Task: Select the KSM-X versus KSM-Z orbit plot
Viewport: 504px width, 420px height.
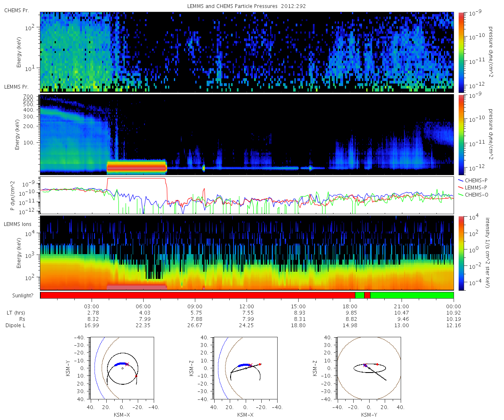Action: coord(246,367)
